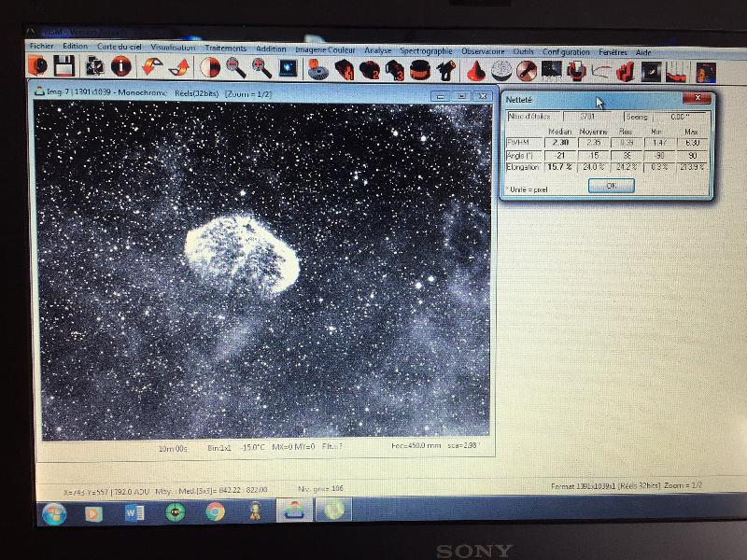Open the Traitements menu

tap(226, 49)
